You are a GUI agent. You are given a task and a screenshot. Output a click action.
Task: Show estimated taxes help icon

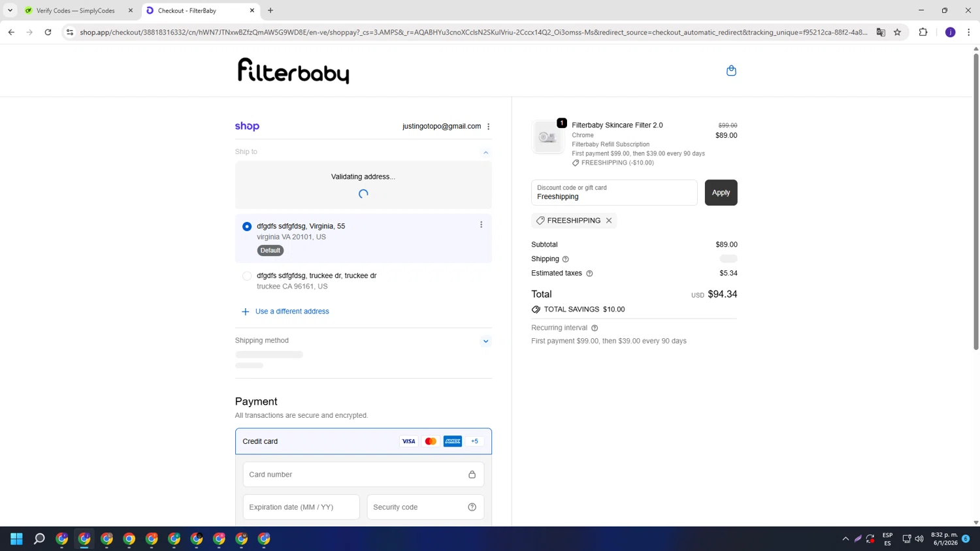(x=589, y=274)
